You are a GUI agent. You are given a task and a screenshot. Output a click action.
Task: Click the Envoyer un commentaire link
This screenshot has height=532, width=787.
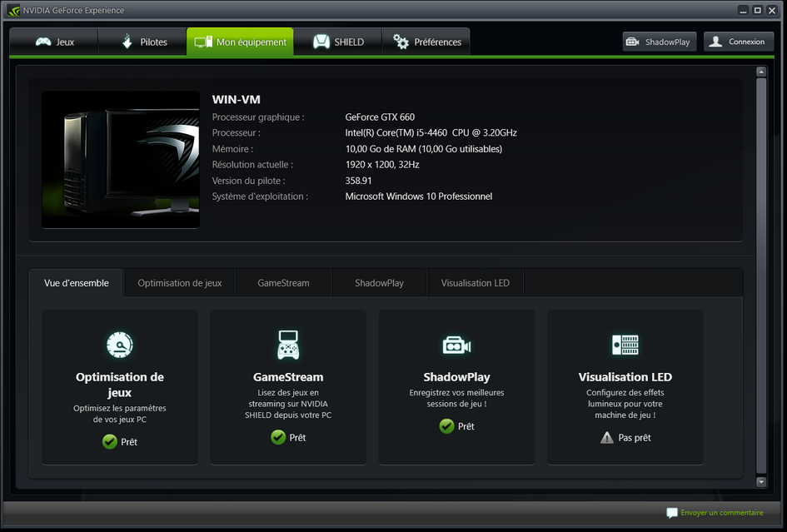tap(722, 512)
